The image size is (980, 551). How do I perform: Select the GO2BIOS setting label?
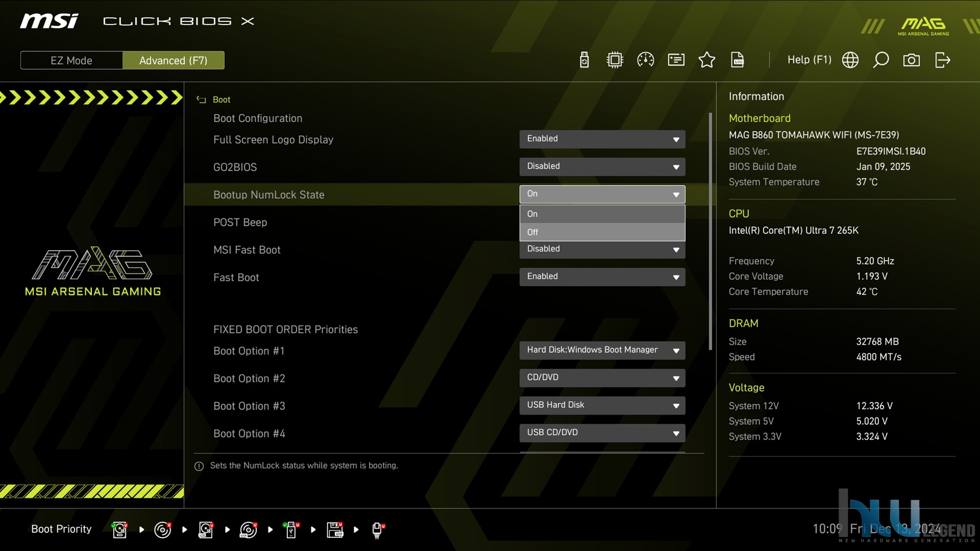click(235, 167)
